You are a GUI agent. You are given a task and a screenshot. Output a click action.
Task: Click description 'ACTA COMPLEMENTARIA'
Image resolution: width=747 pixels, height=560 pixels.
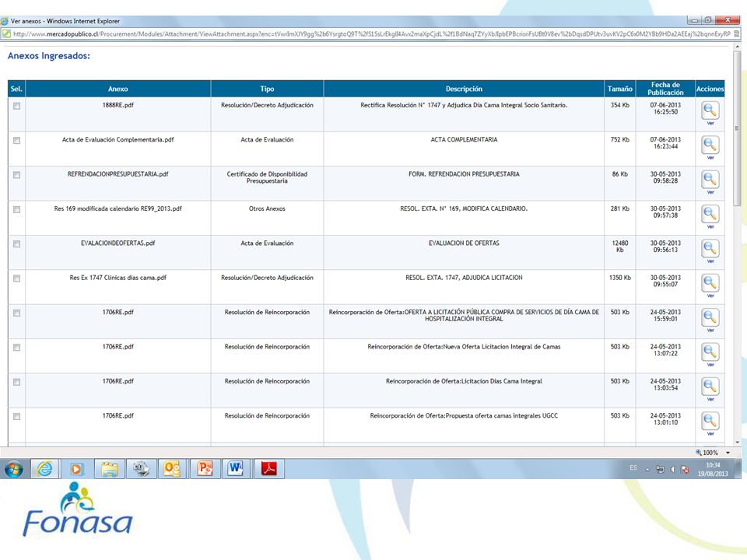pos(464,139)
